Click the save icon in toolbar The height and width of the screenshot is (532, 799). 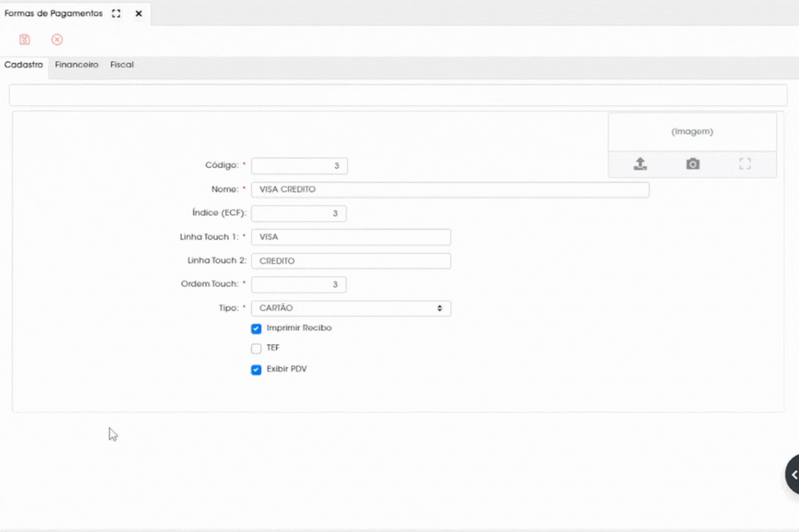coord(25,39)
